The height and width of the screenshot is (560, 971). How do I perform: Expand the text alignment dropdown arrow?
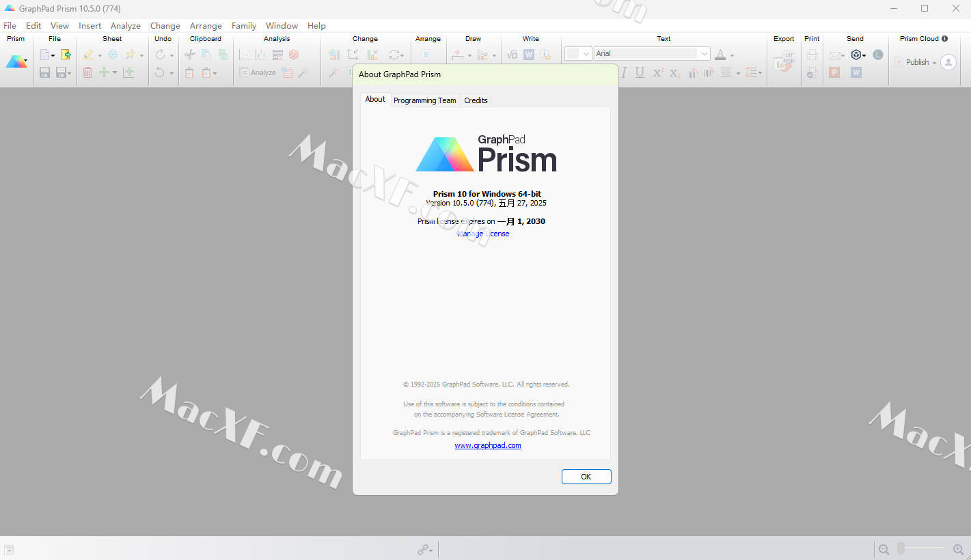point(738,73)
